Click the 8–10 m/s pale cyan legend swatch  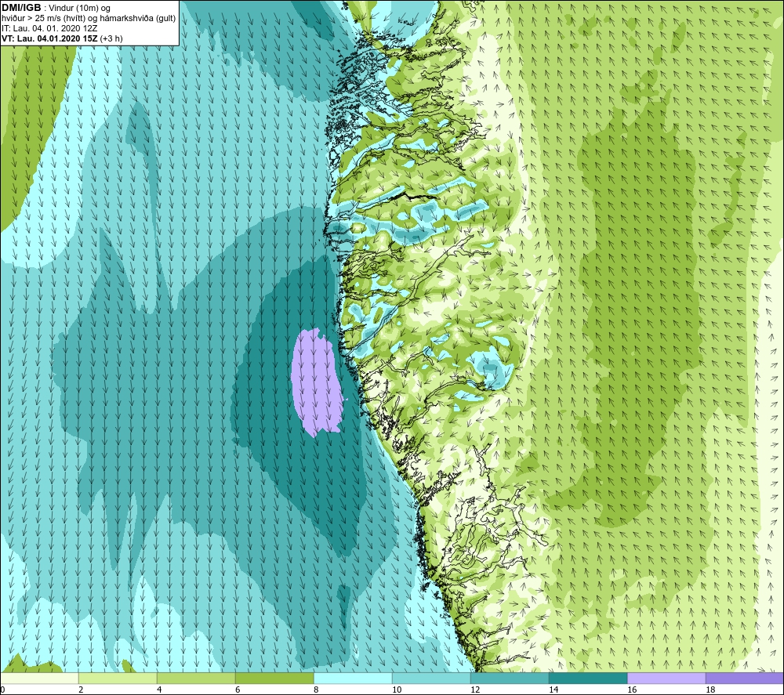tap(353, 678)
